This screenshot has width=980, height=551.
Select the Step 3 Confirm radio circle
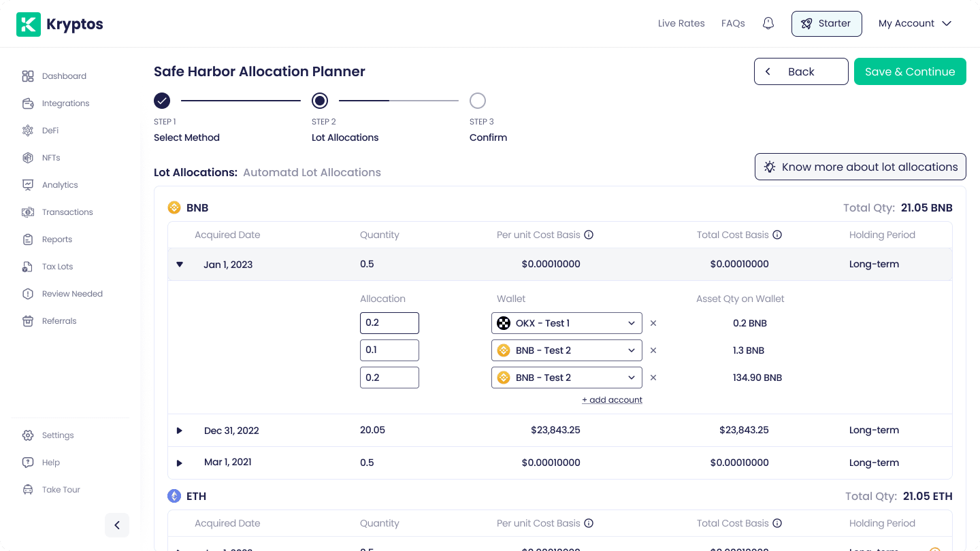tap(478, 101)
